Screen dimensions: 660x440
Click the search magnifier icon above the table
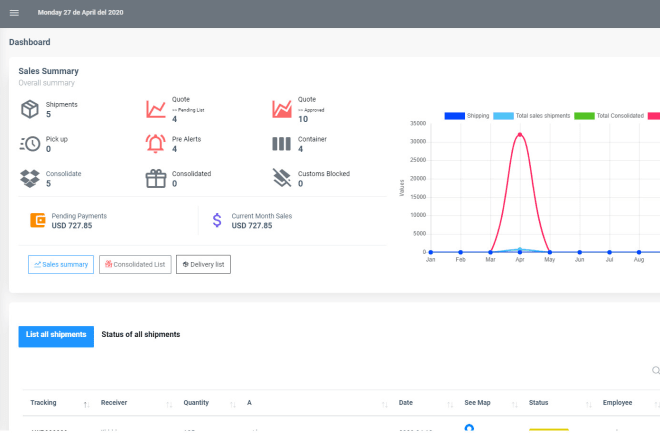(656, 371)
